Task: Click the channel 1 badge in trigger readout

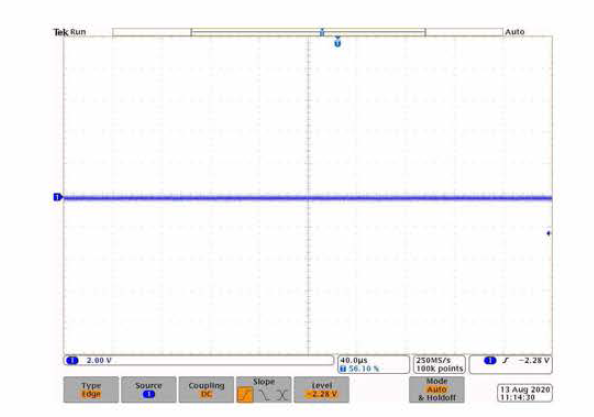Action: click(490, 360)
